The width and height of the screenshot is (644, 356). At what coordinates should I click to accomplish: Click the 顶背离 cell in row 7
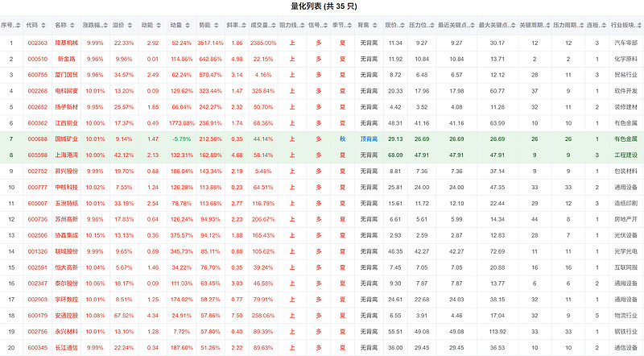point(369,139)
